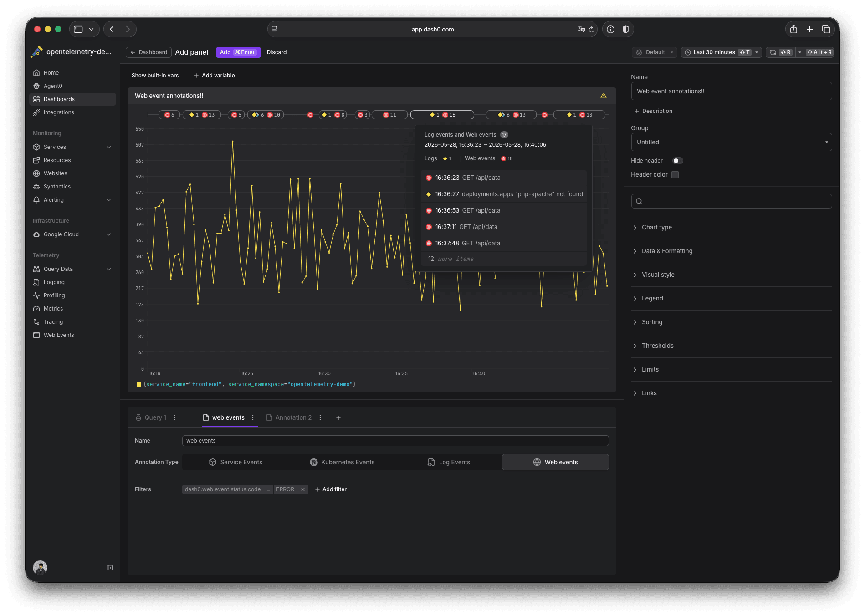Click the Discard button

pyautogui.click(x=276, y=52)
